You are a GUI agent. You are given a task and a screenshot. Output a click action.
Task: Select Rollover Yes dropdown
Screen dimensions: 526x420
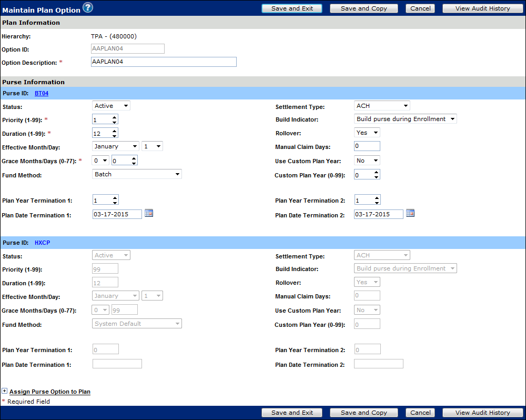tap(367, 133)
